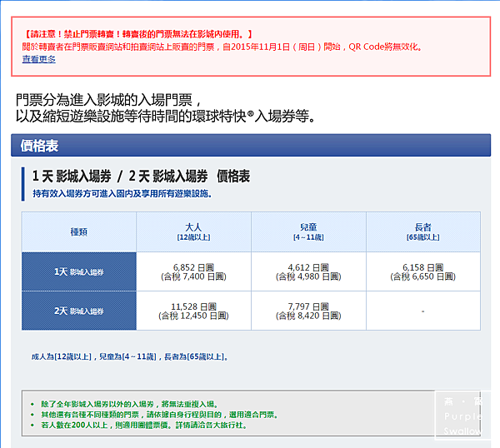Select the 門票分為進入影城的入場門票 intro line
The image size is (500, 448).
(108, 100)
